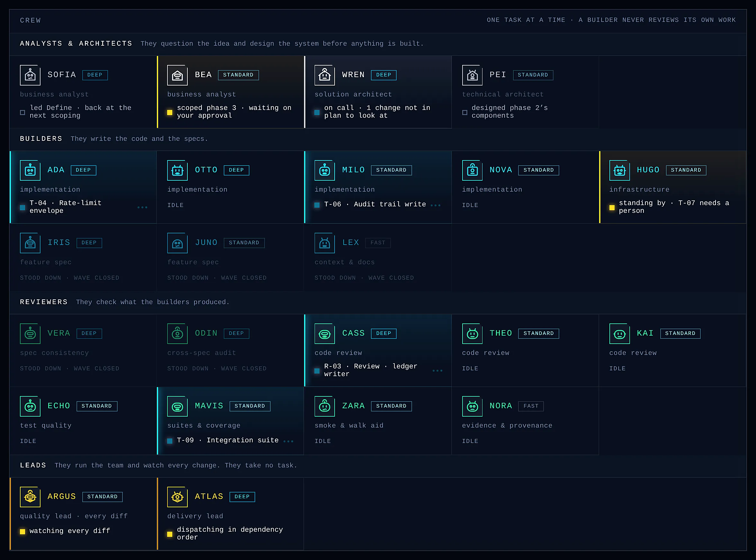Click Lex's FAST tier badge
The height and width of the screenshot is (560, 756).
[378, 243]
